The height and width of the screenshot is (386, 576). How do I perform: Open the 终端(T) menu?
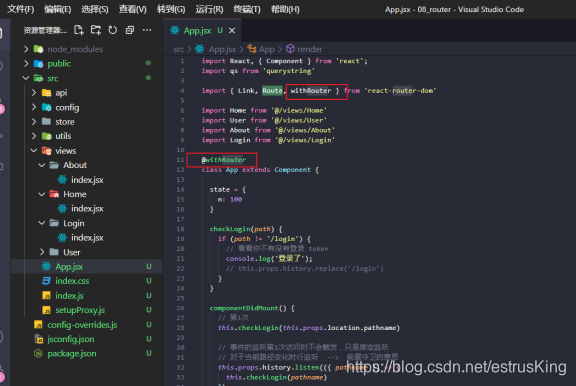pos(247,9)
